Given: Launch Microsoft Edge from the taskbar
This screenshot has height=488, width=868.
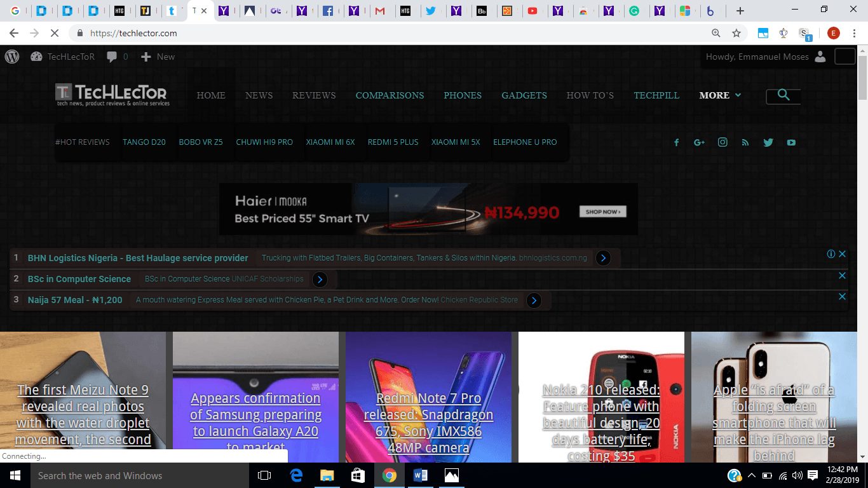Looking at the screenshot, I should click(x=296, y=475).
